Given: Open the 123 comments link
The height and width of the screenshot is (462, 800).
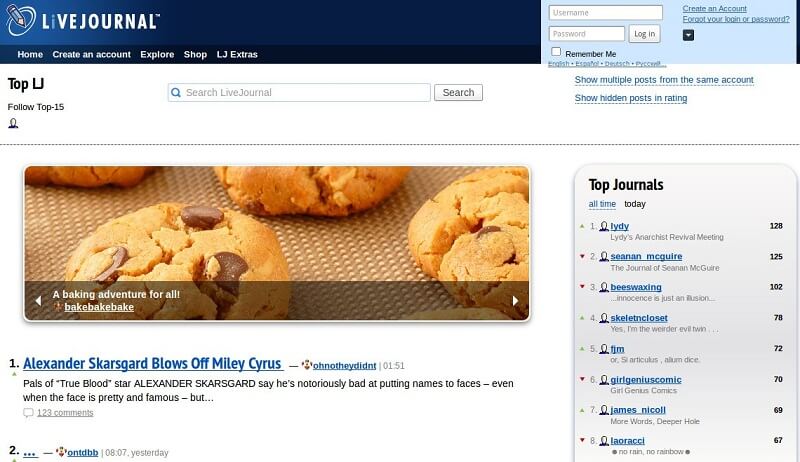Looking at the screenshot, I should 65,413.
